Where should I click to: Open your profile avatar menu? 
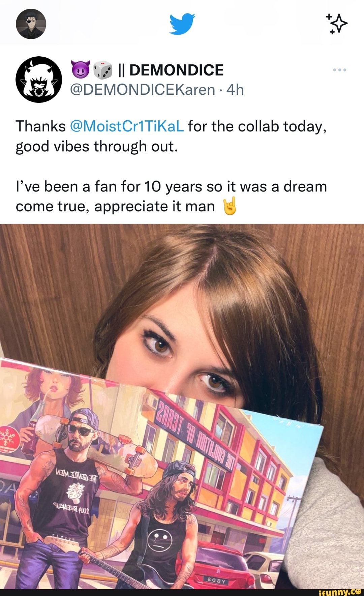click(x=31, y=24)
